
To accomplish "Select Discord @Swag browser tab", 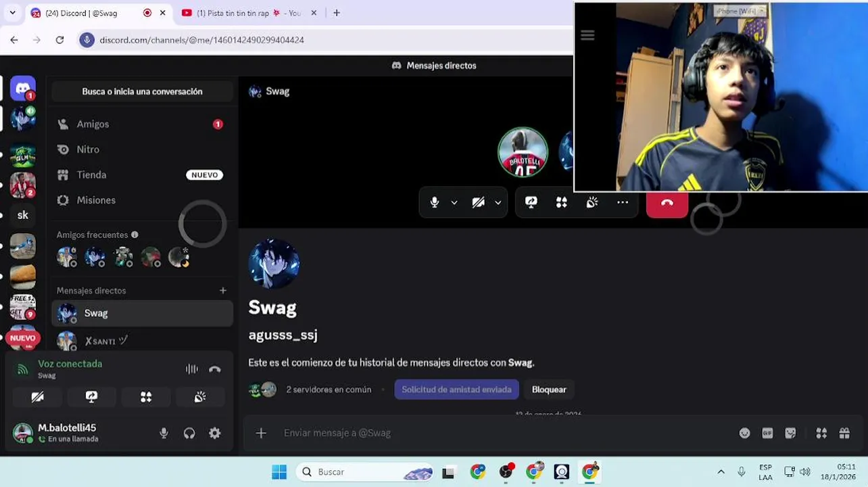I will point(99,13).
